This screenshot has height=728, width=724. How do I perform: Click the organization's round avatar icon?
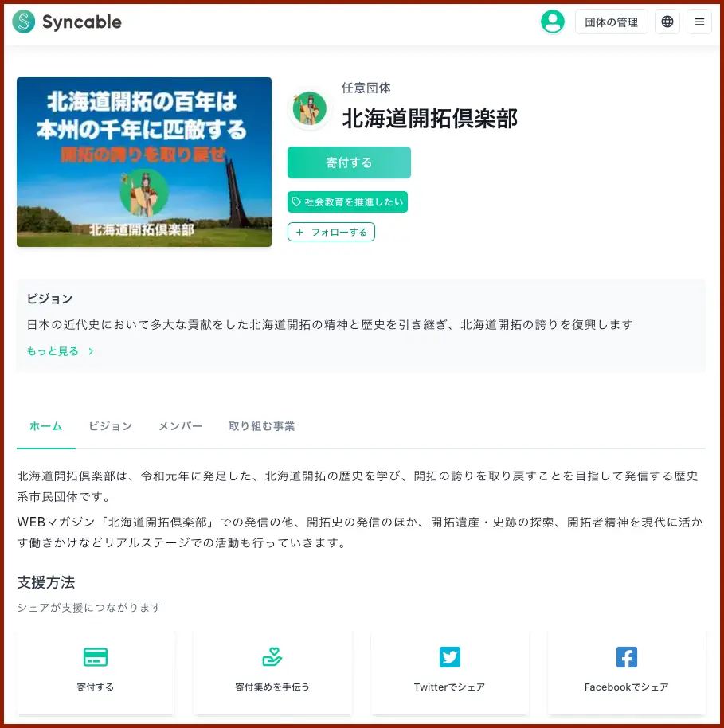click(309, 109)
